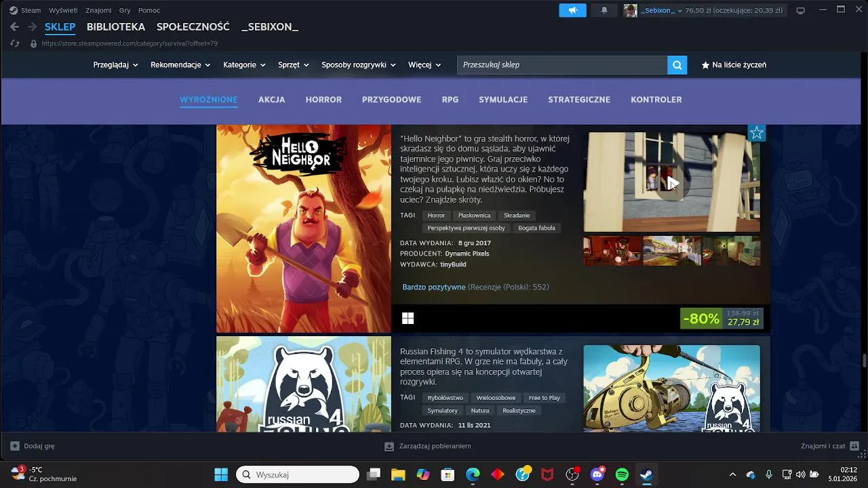Click the volume tray icon
Screen dimensions: 868x488
(x=801, y=474)
